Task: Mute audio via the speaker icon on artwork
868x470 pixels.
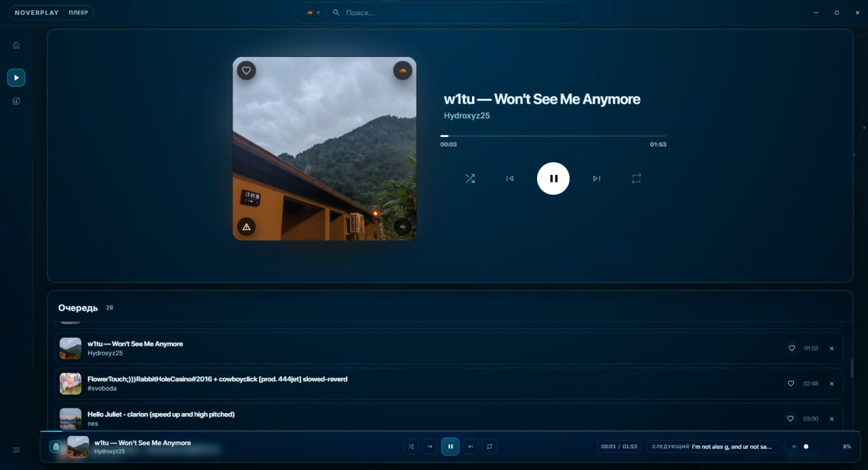Action: pyautogui.click(x=403, y=227)
